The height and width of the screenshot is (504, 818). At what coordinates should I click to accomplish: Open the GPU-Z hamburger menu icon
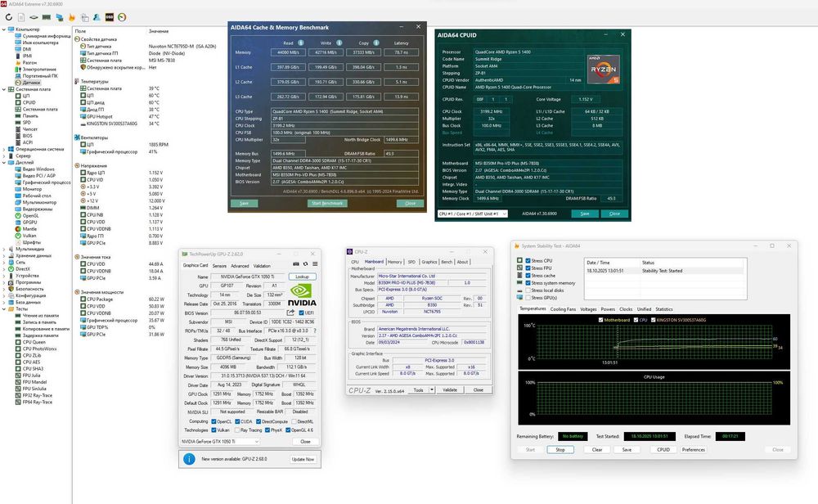click(315, 264)
